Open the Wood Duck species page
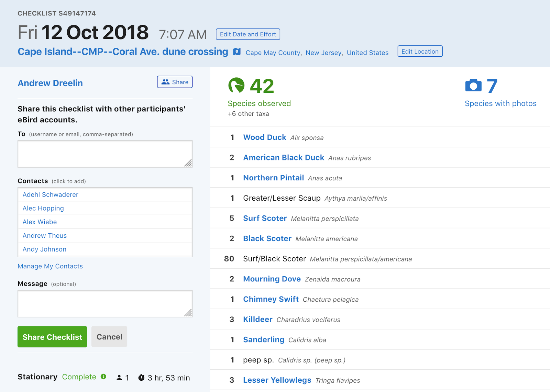550x392 pixels. click(x=265, y=137)
